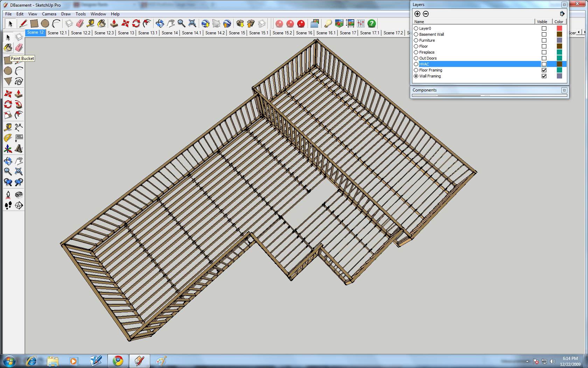
Task: Show the Basement Wall layer
Action: point(544,34)
